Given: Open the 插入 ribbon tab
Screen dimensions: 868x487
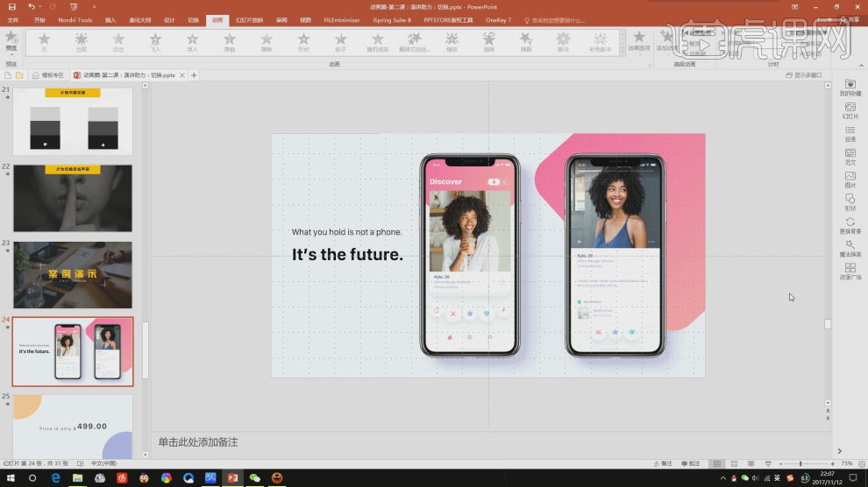Looking at the screenshot, I should [x=110, y=19].
